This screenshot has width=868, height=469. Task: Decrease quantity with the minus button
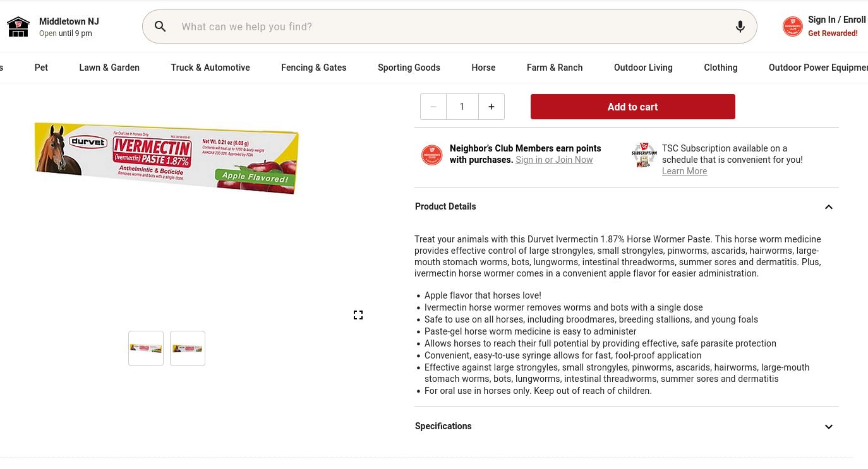(x=433, y=107)
